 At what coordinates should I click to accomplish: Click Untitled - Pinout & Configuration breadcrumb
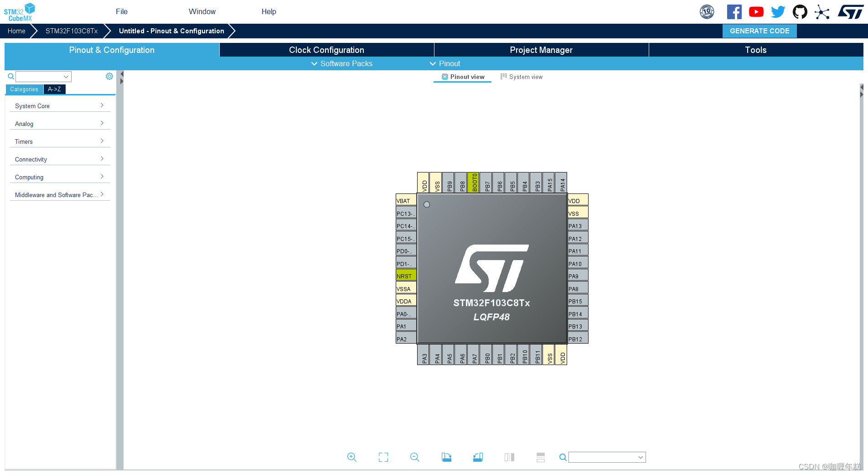pos(171,31)
